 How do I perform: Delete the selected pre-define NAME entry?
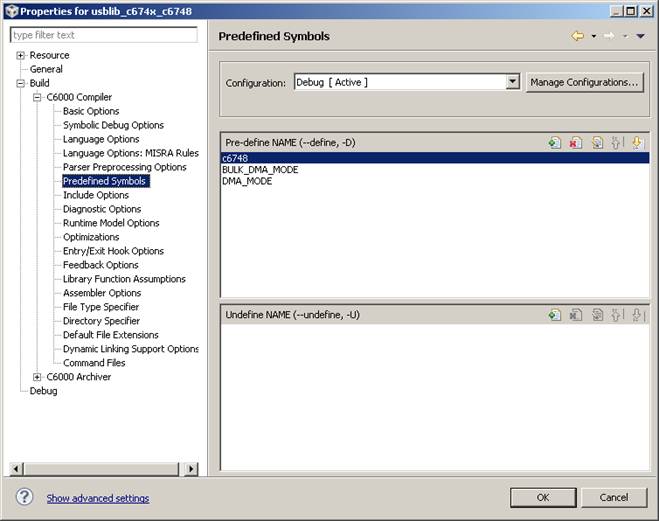point(575,143)
